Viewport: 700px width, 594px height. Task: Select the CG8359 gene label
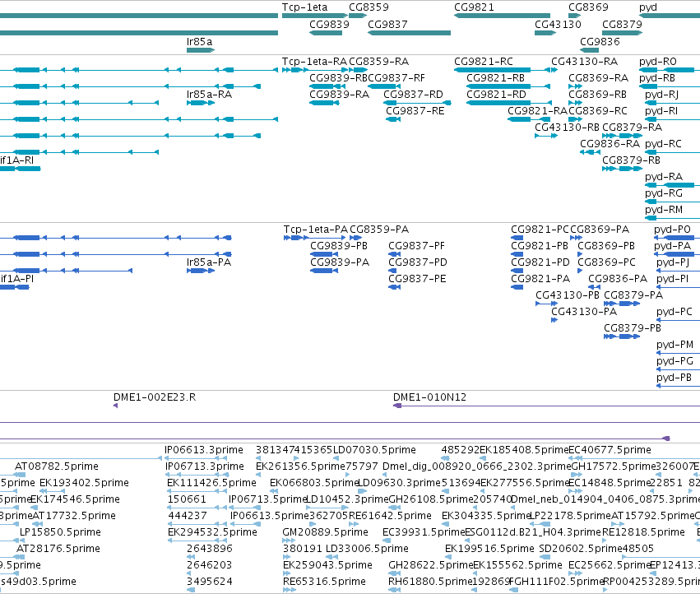[x=369, y=7]
